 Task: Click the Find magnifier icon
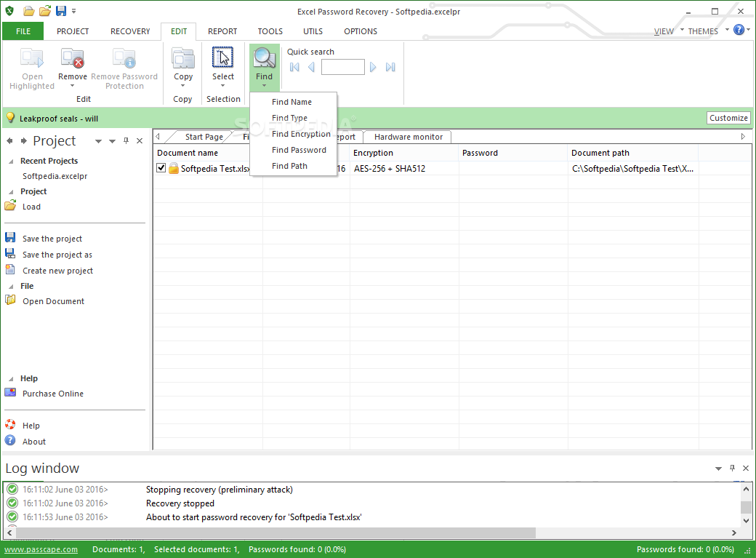tap(264, 57)
